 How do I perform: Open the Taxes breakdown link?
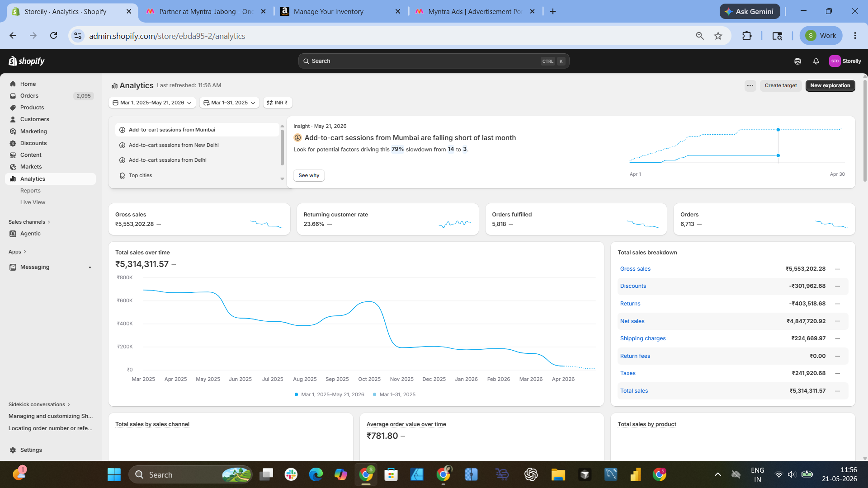tap(628, 373)
